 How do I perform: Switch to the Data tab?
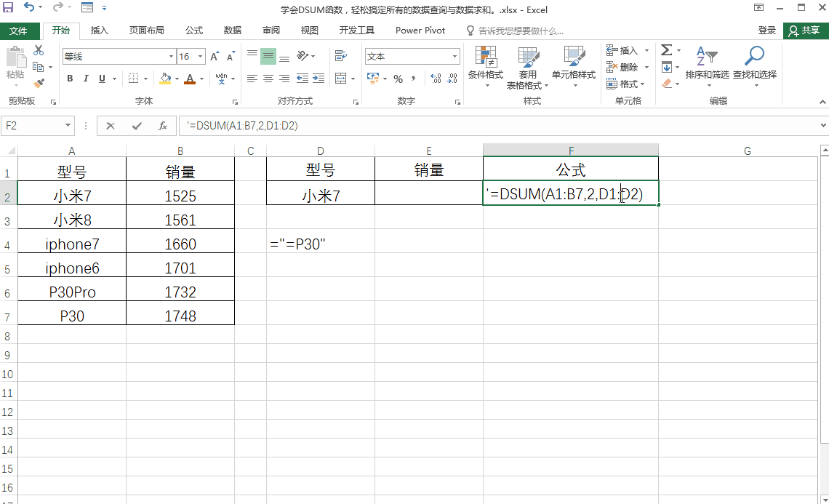tap(233, 30)
